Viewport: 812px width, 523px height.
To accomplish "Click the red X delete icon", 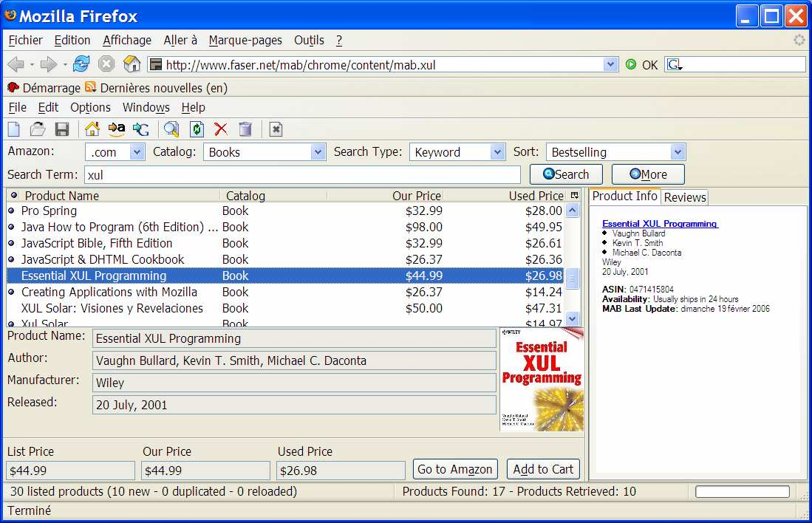I will pyautogui.click(x=220, y=129).
